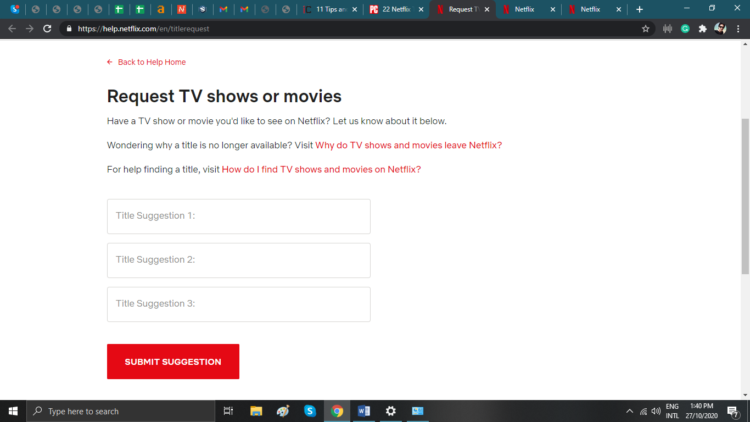The image size is (750, 422).
Task: Click the page's vertical scrollbar thumb
Action: 745,196
